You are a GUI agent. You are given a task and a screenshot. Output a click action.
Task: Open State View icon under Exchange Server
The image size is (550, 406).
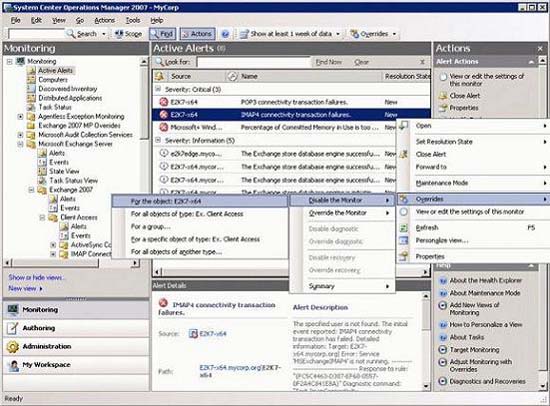click(42, 171)
